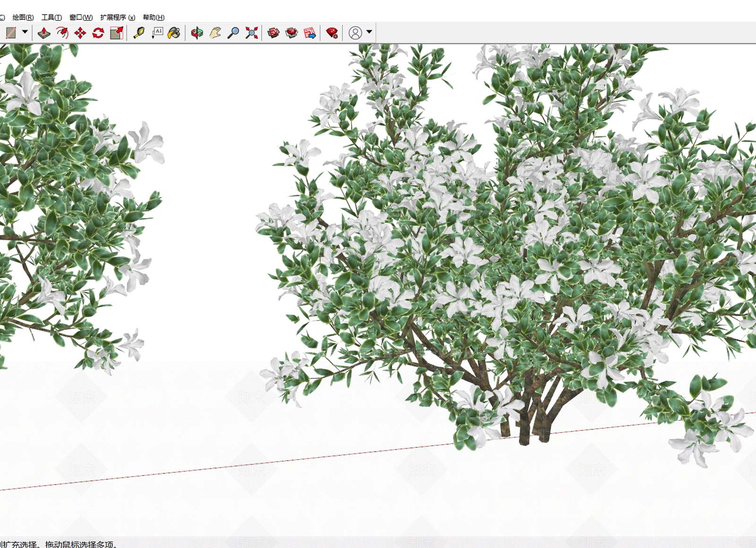Screen dimensions: 756x548
Task: Open the 扩展程序 (x) menu
Action: click(118, 17)
